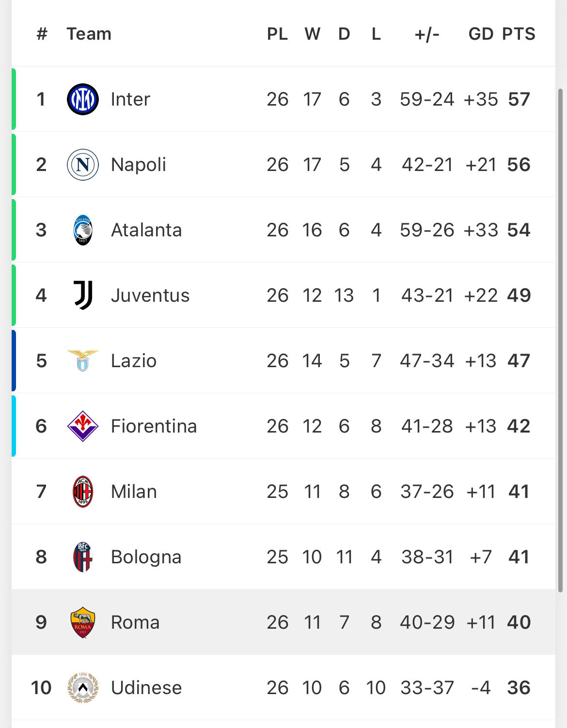Click the AC Milan badge
This screenshot has height=728, width=567.
coord(83,492)
